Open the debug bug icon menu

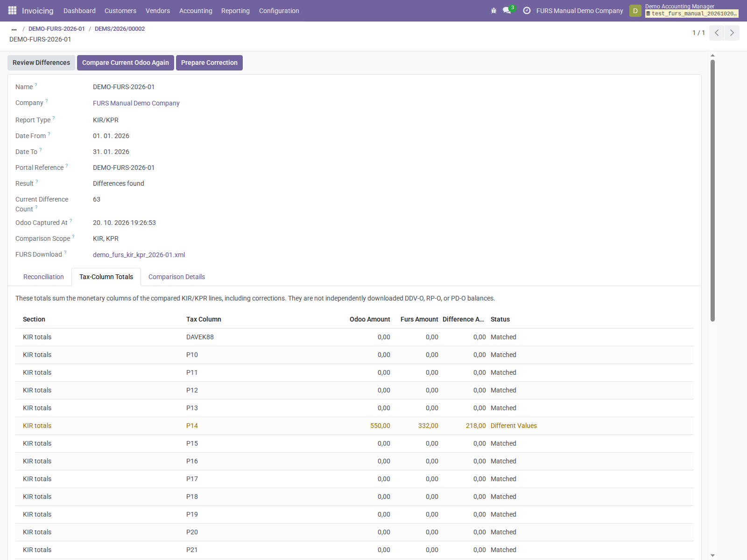pyautogui.click(x=493, y=10)
